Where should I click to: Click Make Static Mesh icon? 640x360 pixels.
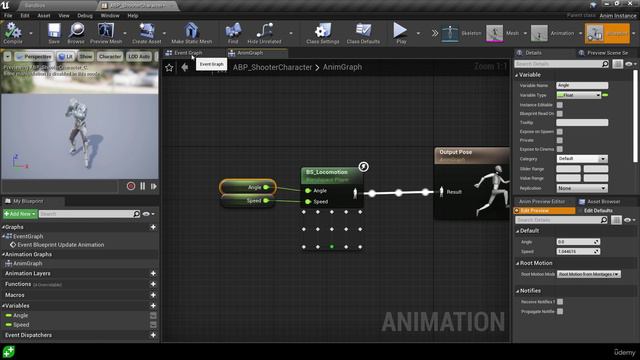[191, 33]
